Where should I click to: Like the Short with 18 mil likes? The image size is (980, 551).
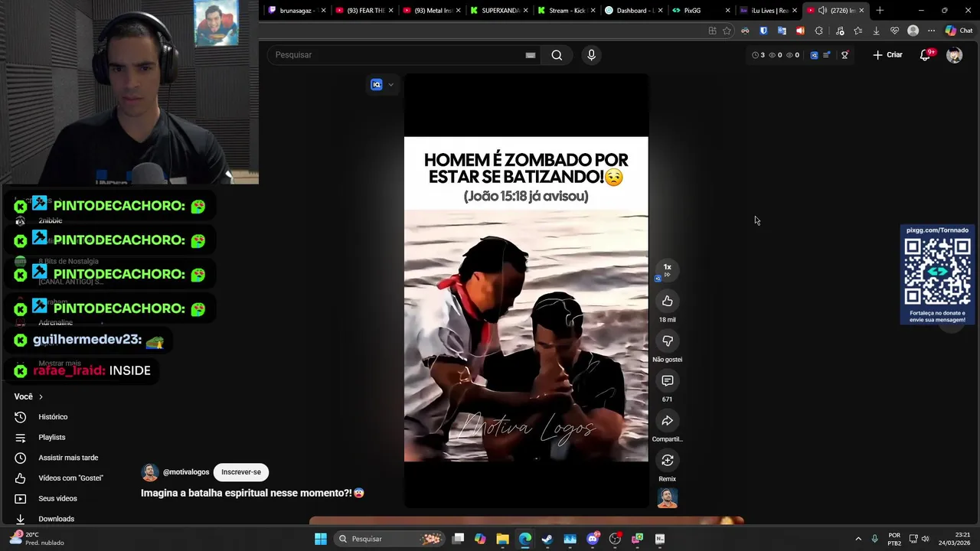tap(667, 302)
